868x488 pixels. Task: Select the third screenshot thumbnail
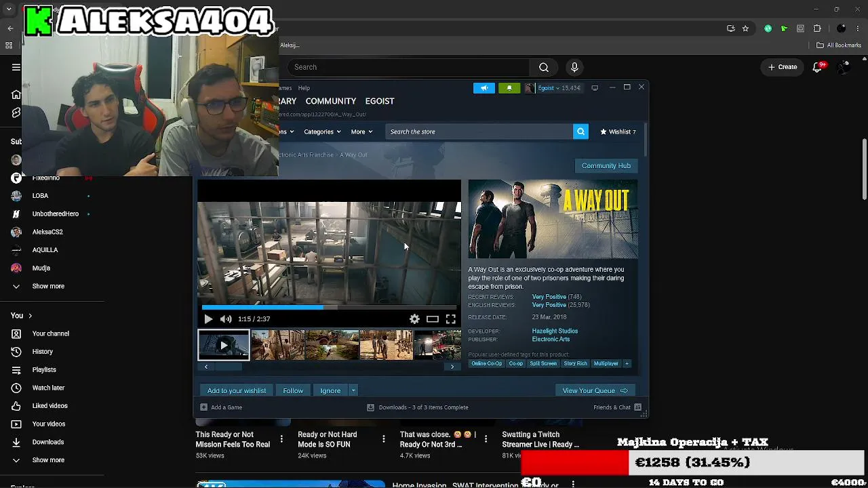tap(332, 345)
